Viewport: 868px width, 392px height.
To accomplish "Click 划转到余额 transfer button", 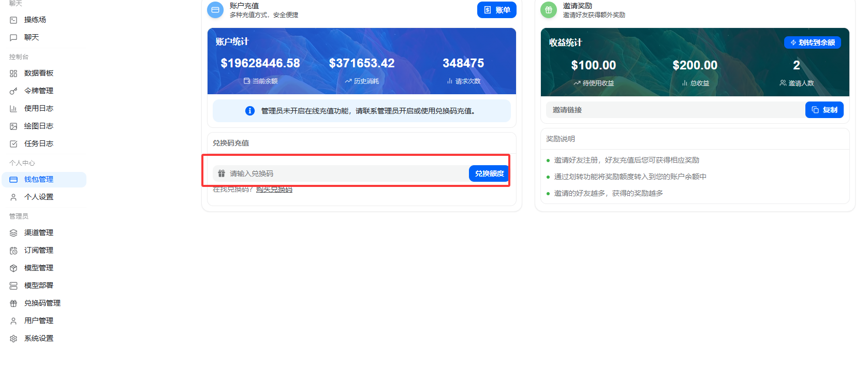I will point(813,42).
